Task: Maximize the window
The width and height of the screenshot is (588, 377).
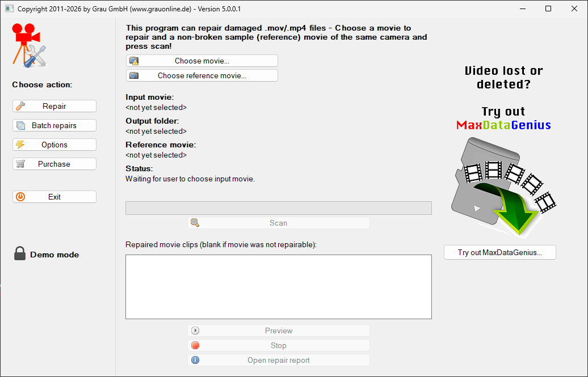Action: tap(548, 9)
